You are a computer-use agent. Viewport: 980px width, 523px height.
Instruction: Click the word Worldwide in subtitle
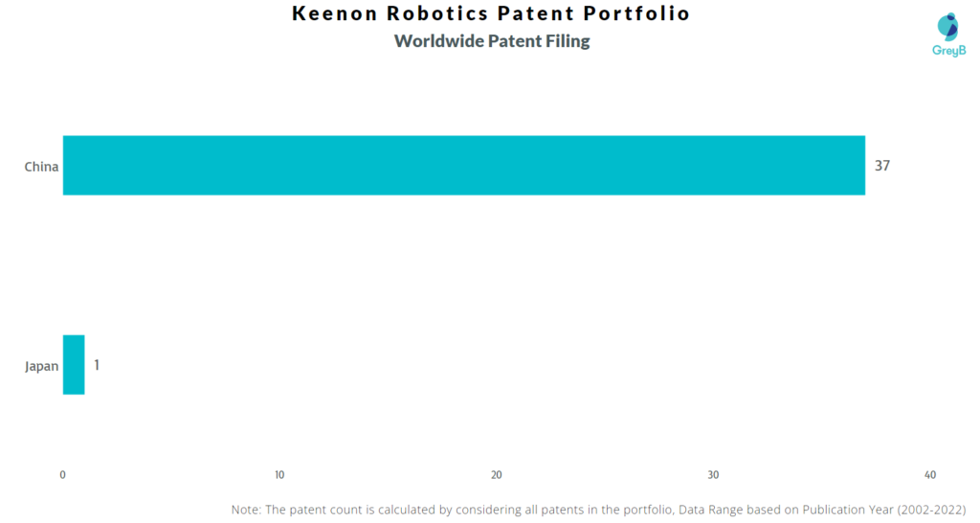[438, 40]
